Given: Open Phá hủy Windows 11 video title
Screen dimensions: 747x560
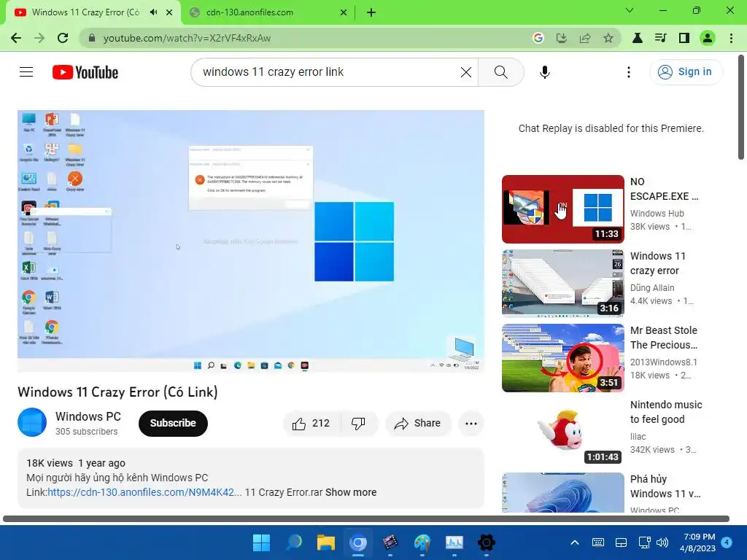Looking at the screenshot, I should [x=665, y=486].
